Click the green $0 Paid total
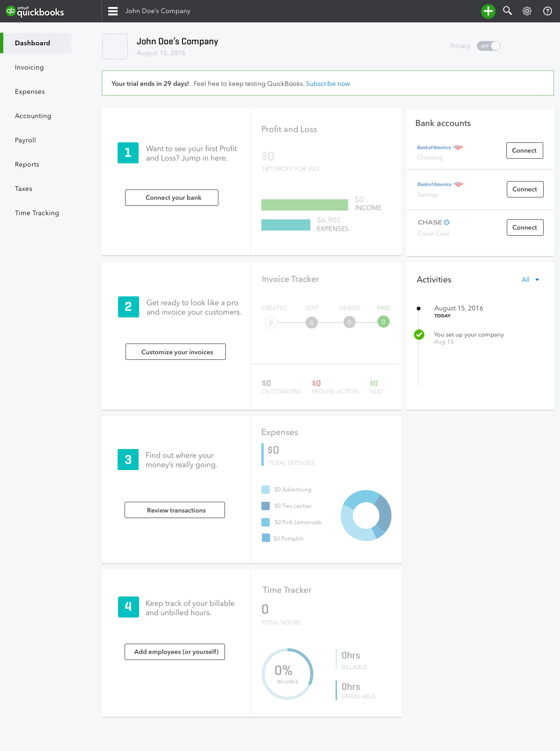The height and width of the screenshot is (751, 560). pyautogui.click(x=374, y=384)
